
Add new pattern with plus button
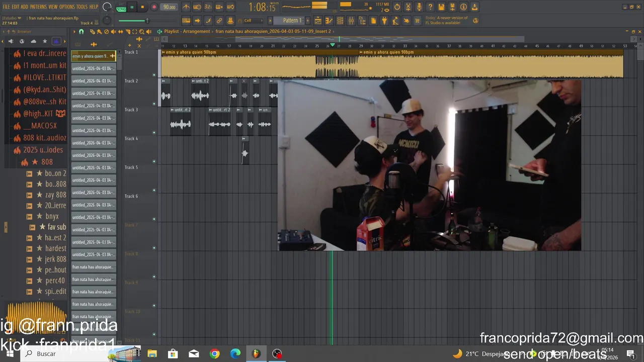(x=308, y=21)
